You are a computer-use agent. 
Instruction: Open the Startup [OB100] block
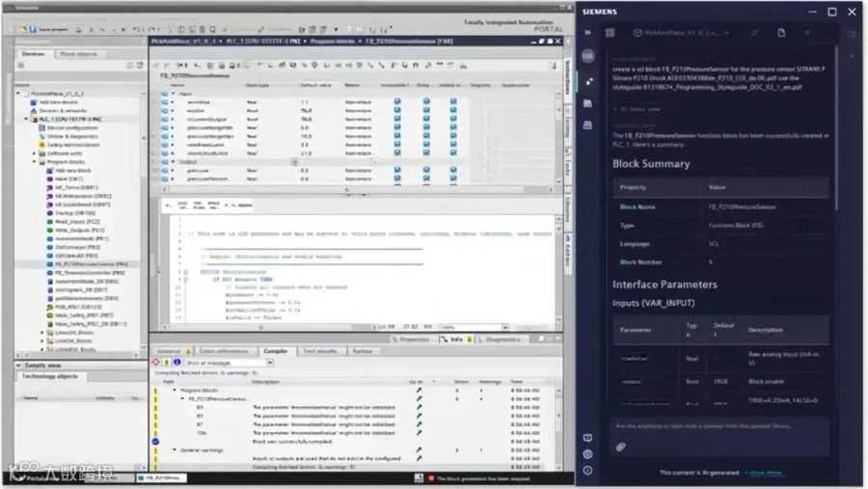[x=70, y=212]
